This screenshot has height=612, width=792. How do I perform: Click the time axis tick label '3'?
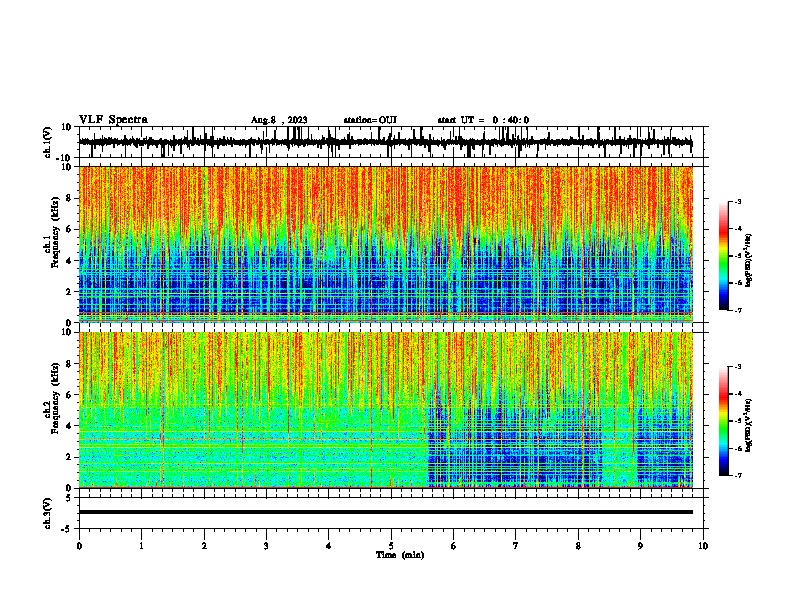pos(266,545)
